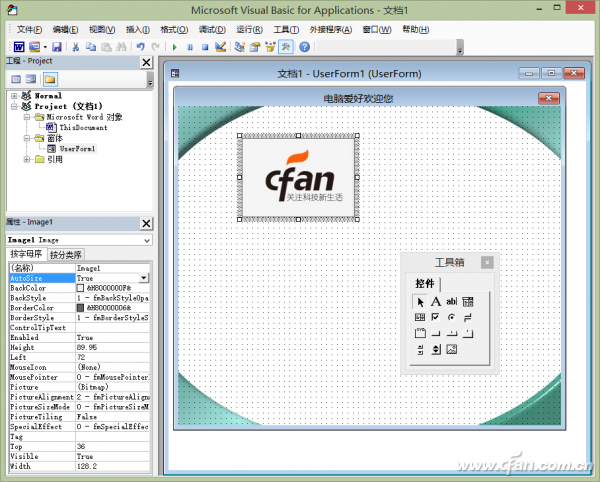Click the Height value 89.95 field
Screen dimensions: 600x482
[112, 347]
